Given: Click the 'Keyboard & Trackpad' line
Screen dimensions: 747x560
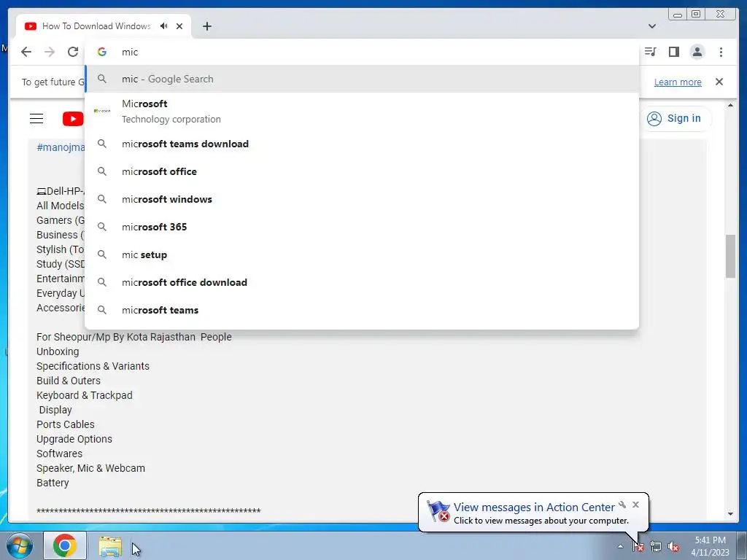Looking at the screenshot, I should tap(85, 395).
